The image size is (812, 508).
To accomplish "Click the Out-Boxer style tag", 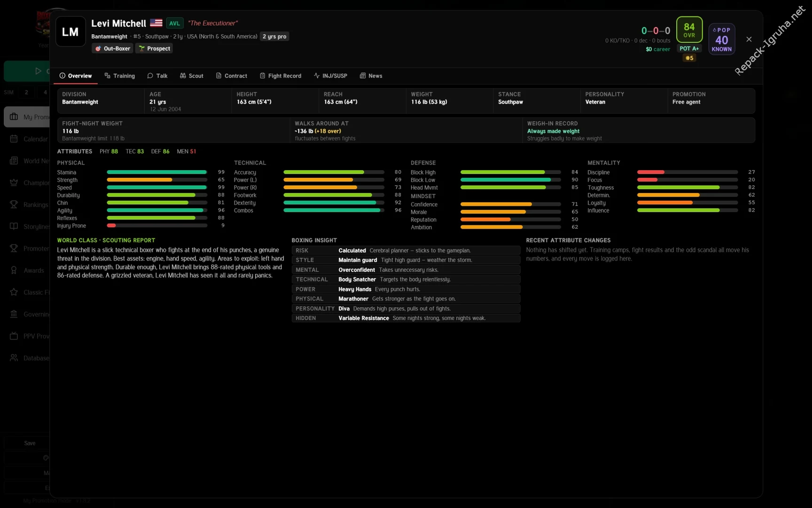I will click(x=112, y=48).
